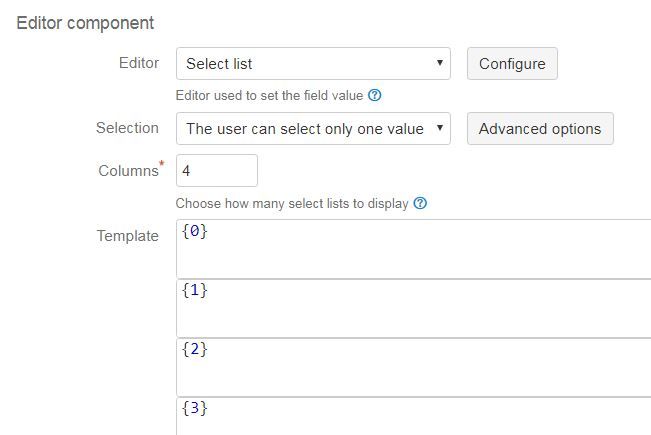Screen dimensions: 651x435
Task: Click the help icon beside the Editor hint
Action: tap(375, 96)
